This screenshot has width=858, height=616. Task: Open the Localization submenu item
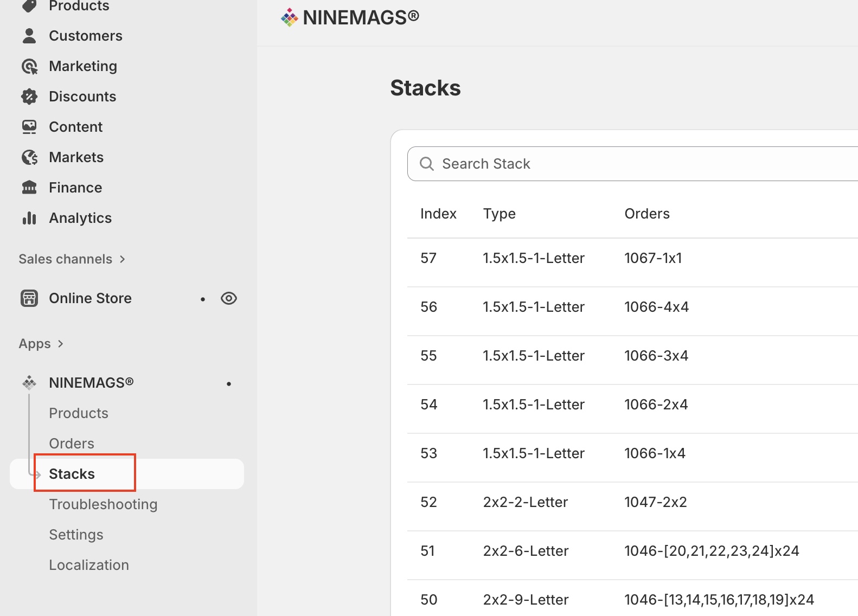[x=89, y=565]
